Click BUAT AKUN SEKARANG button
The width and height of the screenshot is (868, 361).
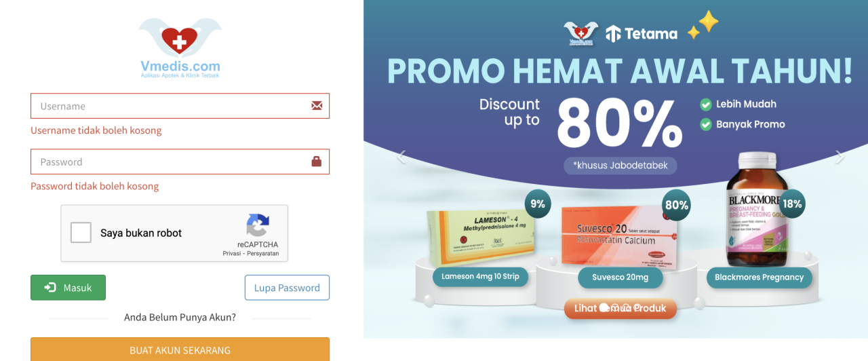(180, 350)
